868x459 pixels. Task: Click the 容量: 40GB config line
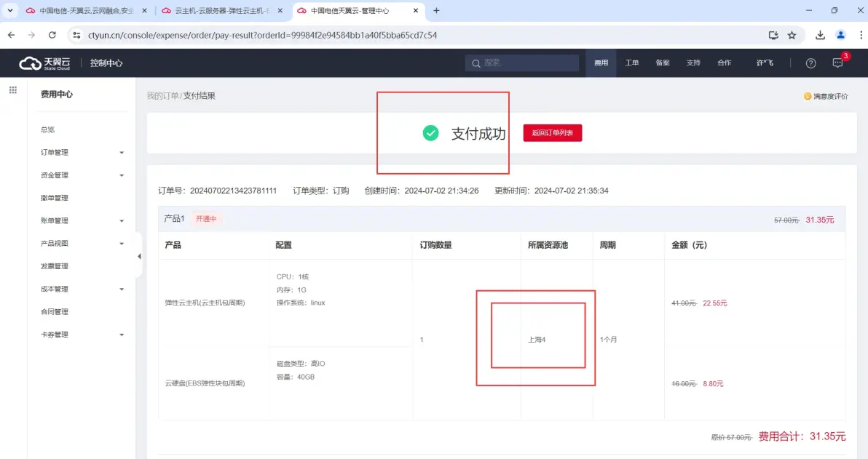pyautogui.click(x=296, y=377)
